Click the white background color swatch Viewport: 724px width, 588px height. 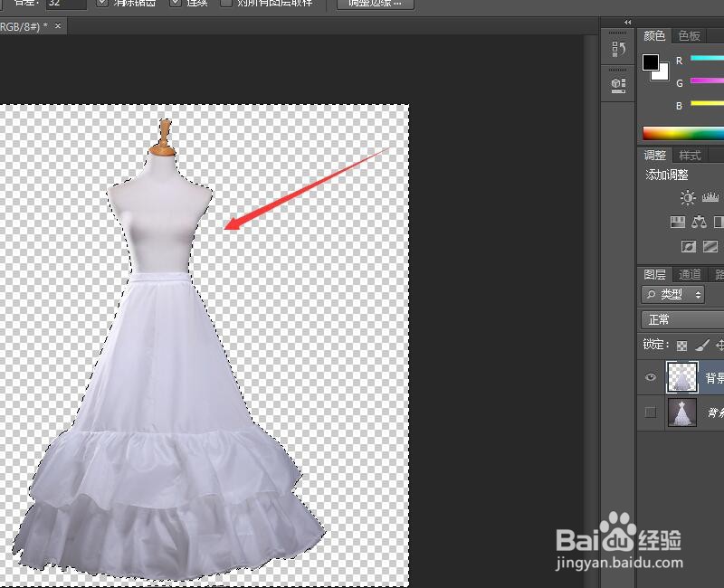tap(663, 73)
